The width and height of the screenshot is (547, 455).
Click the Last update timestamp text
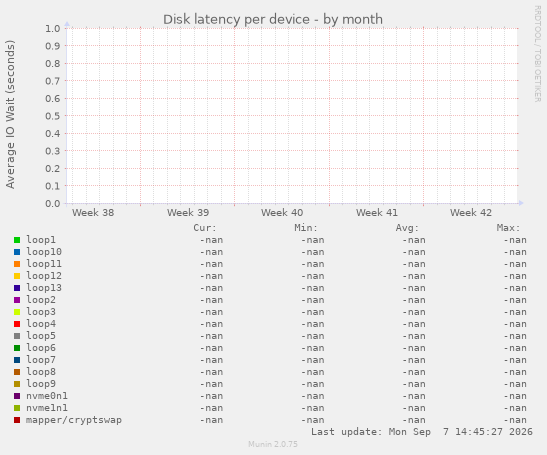click(x=422, y=432)
